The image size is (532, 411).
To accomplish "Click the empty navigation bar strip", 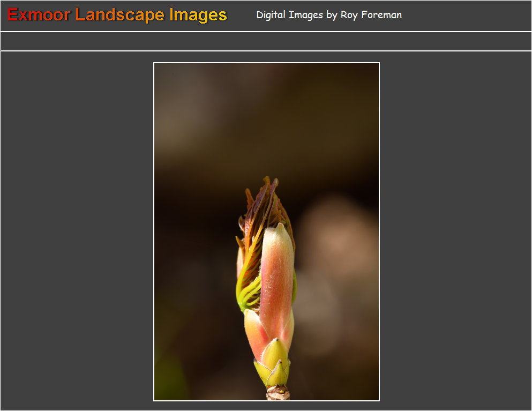I will 266,41.
